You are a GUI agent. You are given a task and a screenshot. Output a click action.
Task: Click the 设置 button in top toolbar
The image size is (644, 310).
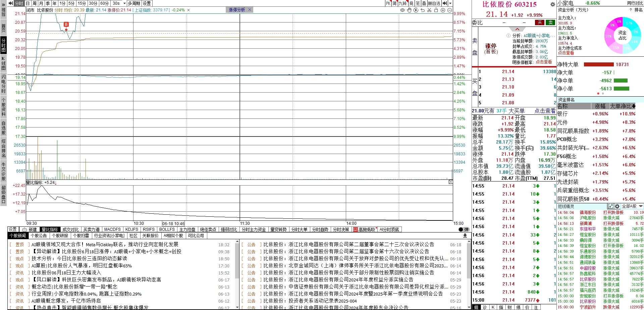pos(147,3)
